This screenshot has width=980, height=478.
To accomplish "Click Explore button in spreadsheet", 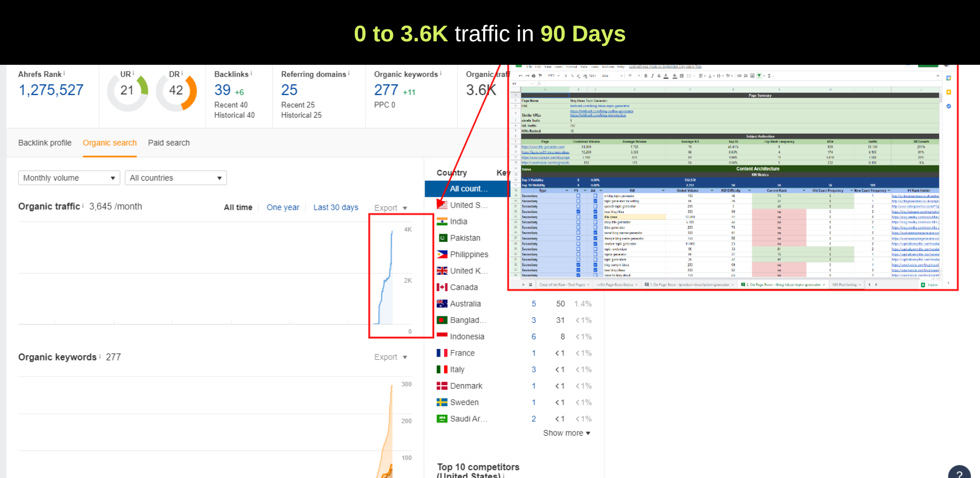I will pyautogui.click(x=929, y=285).
